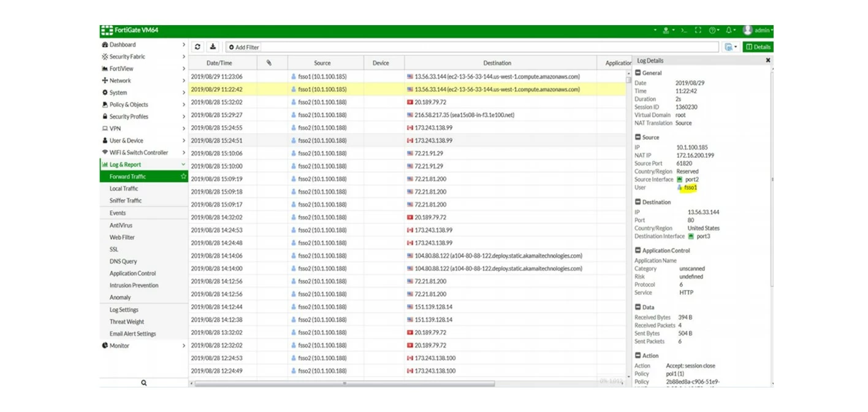The image size is (868, 412).
Task: Collapse the Destination section in Log Details
Action: [638, 202]
